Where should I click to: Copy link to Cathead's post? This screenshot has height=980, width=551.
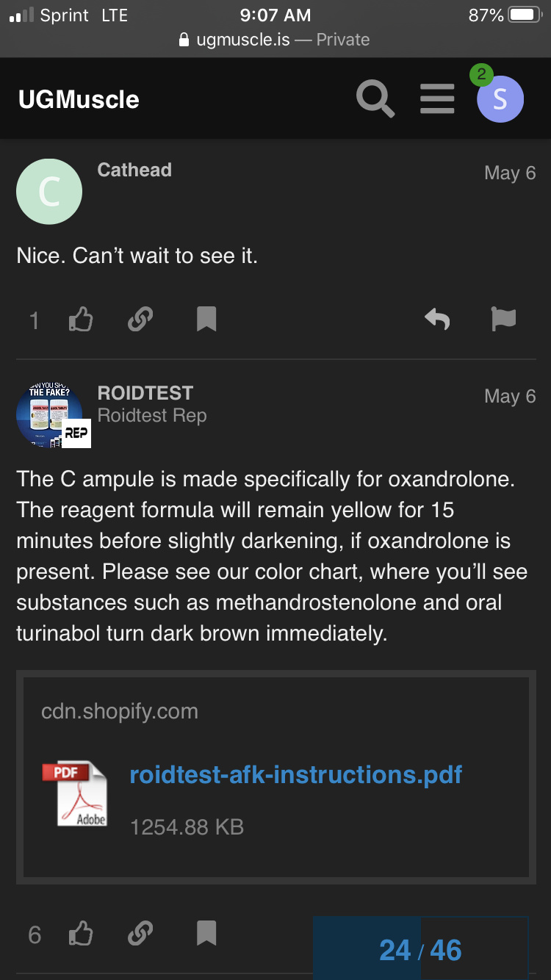(x=140, y=320)
